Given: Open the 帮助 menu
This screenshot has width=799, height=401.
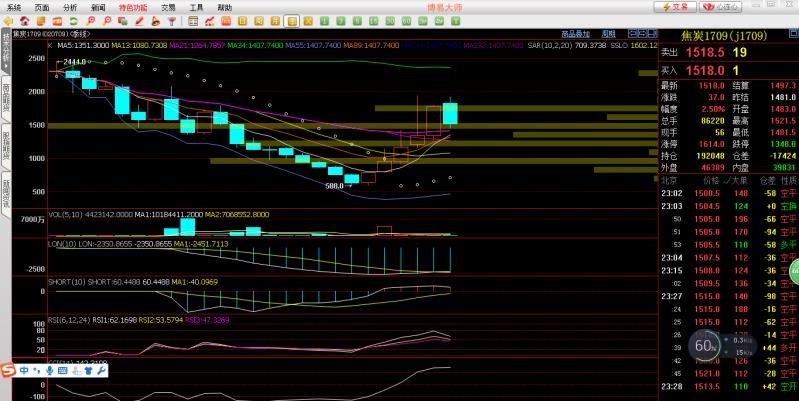Looking at the screenshot, I should click(x=224, y=8).
